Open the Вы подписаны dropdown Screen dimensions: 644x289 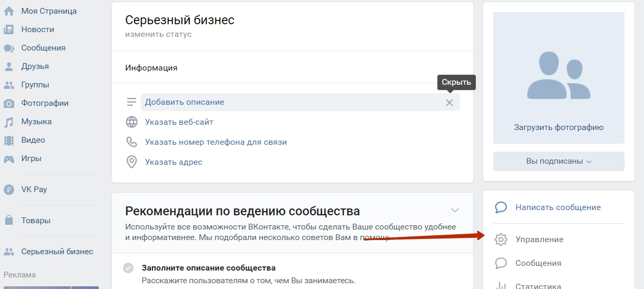[x=558, y=162]
